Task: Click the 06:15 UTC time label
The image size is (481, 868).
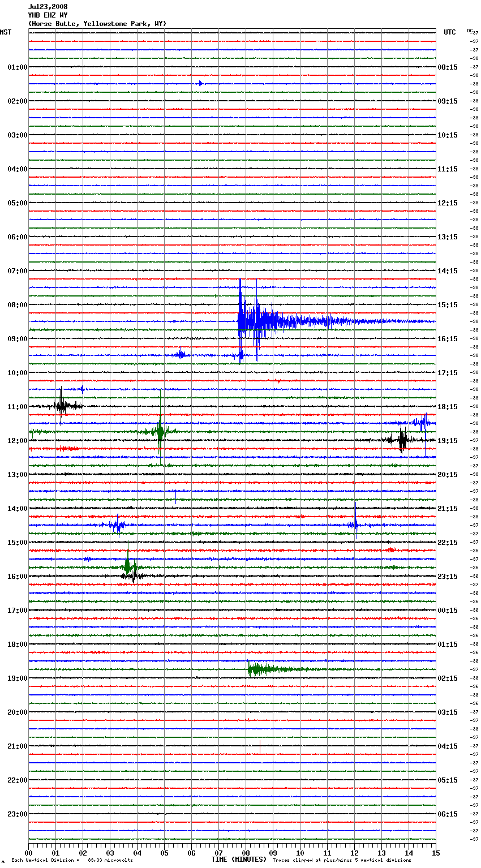Action: [x=448, y=814]
